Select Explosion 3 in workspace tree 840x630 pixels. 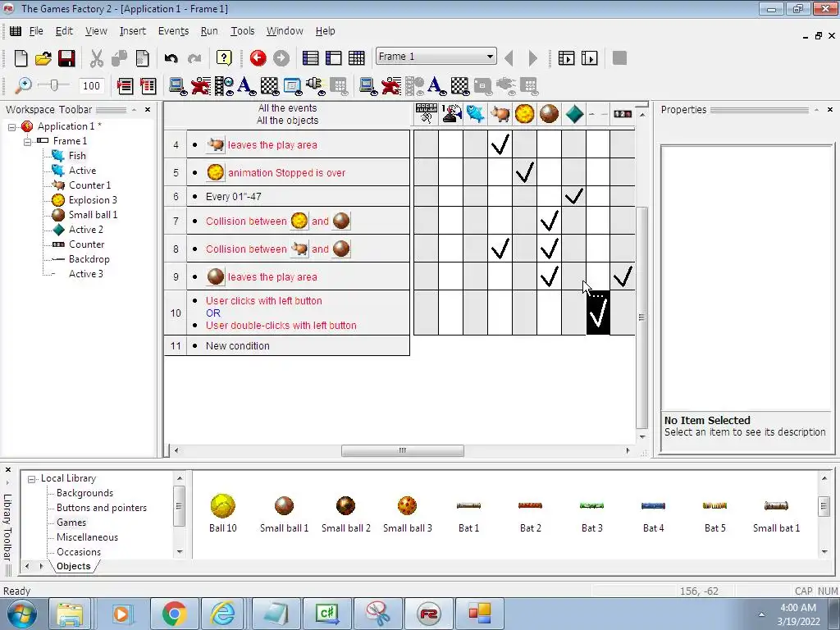tap(93, 200)
